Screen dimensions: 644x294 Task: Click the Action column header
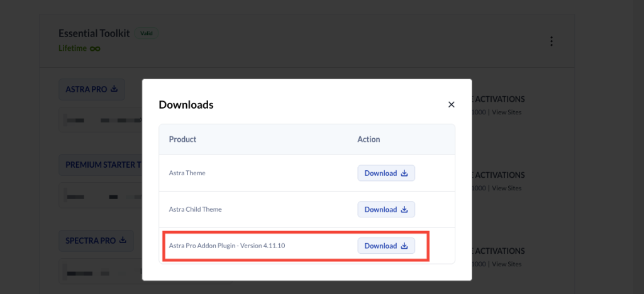[369, 139]
